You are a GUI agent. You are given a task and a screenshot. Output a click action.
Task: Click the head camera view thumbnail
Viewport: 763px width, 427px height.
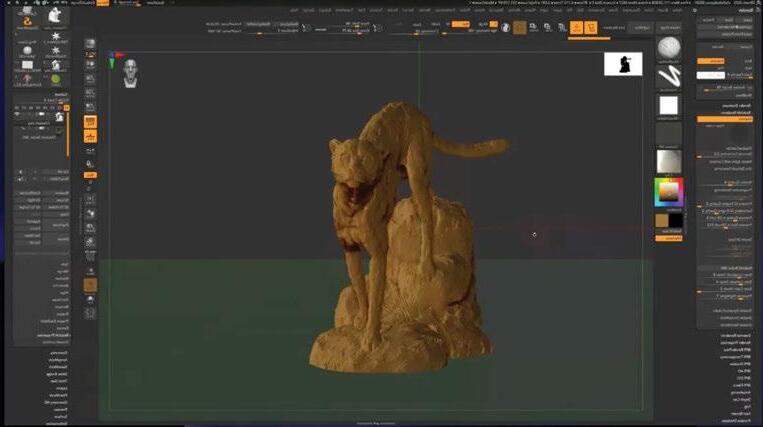click(x=131, y=72)
